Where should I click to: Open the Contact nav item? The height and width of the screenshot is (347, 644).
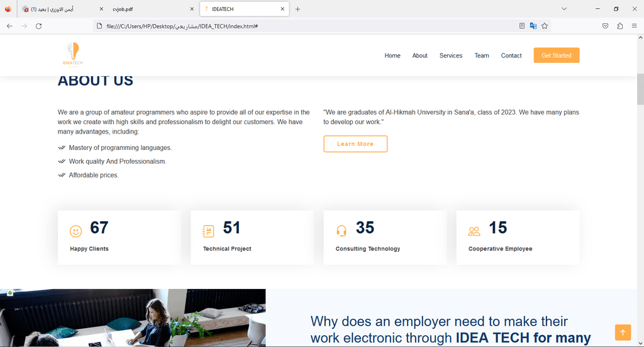(511, 55)
